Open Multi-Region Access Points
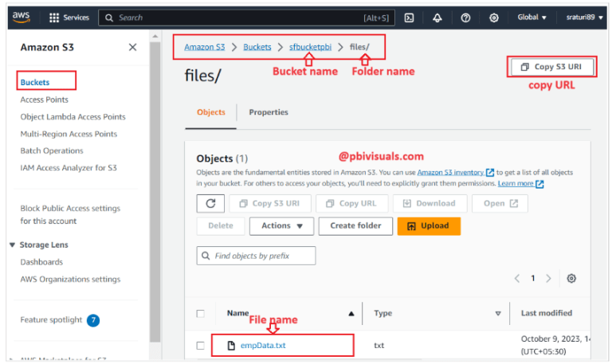This screenshot has width=612, height=364. pyautogui.click(x=69, y=134)
